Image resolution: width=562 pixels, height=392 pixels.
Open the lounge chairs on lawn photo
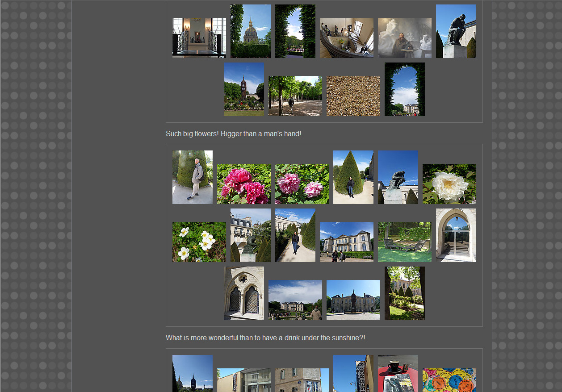pos(404,242)
